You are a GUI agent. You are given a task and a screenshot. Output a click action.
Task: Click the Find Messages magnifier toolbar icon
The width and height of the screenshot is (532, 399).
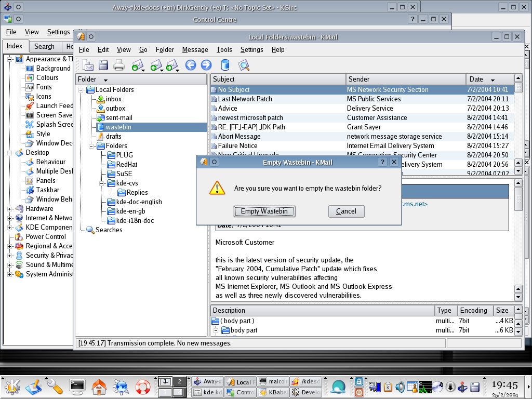[244, 65]
